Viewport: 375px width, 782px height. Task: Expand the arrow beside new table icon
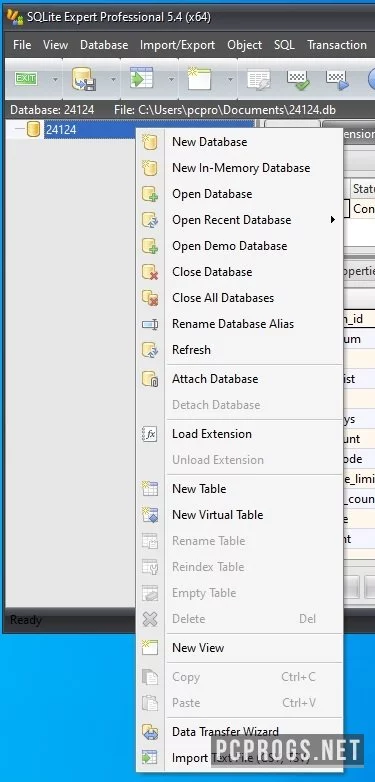[x=230, y=79]
